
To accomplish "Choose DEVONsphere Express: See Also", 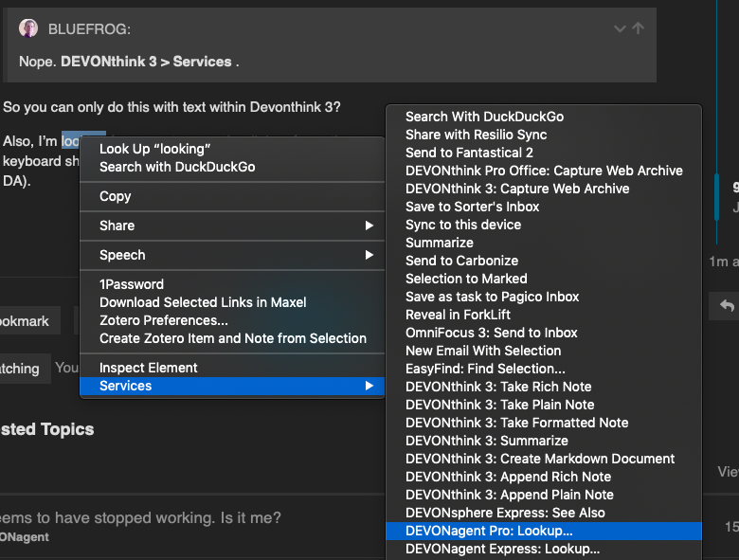I will 544,513.
